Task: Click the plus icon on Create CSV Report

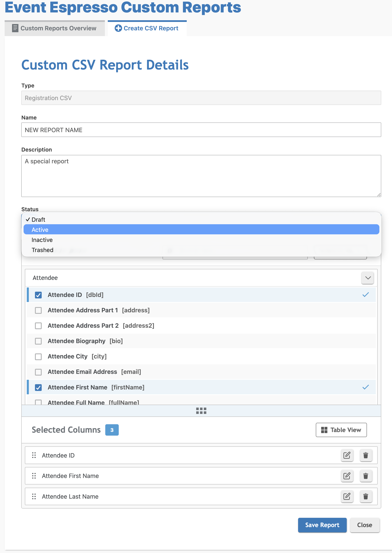Action: [118, 28]
